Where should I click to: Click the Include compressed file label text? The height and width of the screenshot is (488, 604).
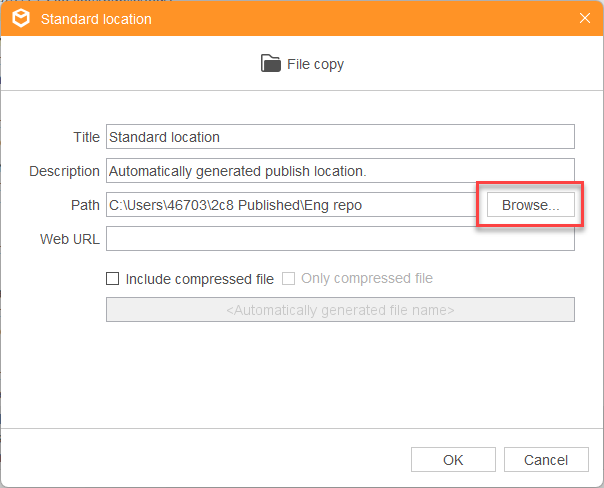200,279
